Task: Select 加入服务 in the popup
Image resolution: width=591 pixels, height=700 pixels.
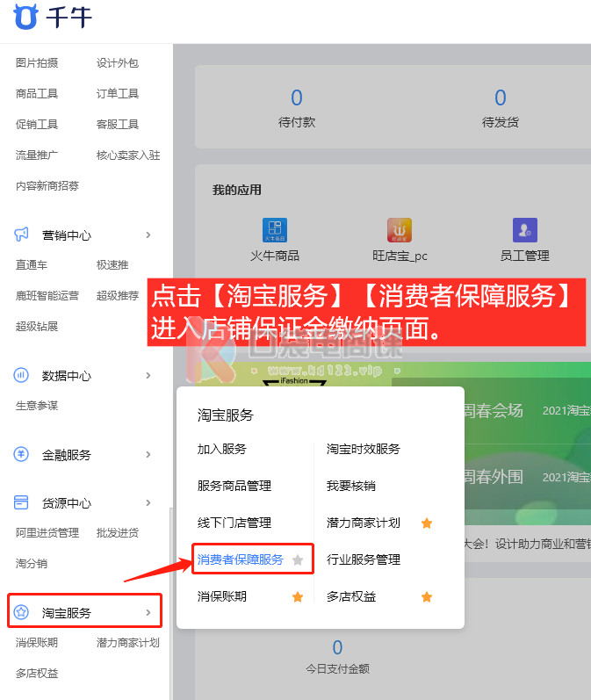Action: (x=222, y=449)
